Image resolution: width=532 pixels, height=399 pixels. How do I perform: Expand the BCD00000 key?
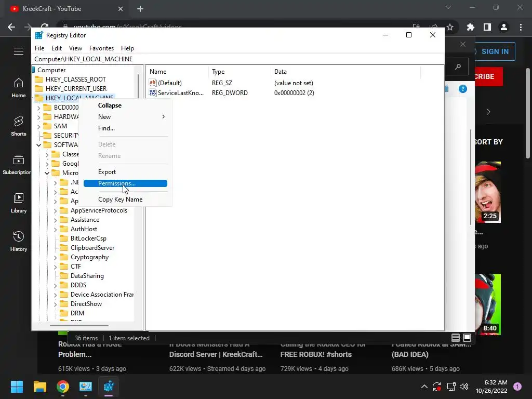(x=38, y=108)
